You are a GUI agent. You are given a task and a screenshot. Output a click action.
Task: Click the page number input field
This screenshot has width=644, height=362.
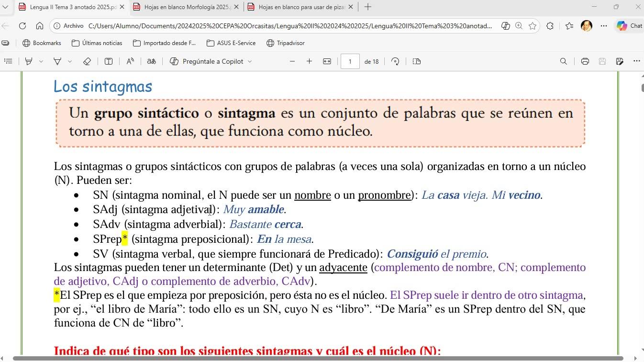tap(350, 61)
